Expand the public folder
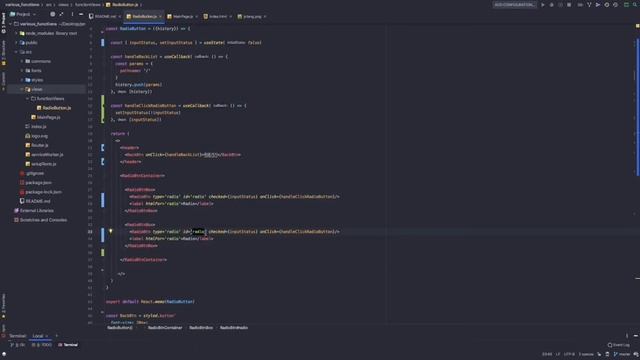Screen dimensions: 640x360 (x=17, y=43)
